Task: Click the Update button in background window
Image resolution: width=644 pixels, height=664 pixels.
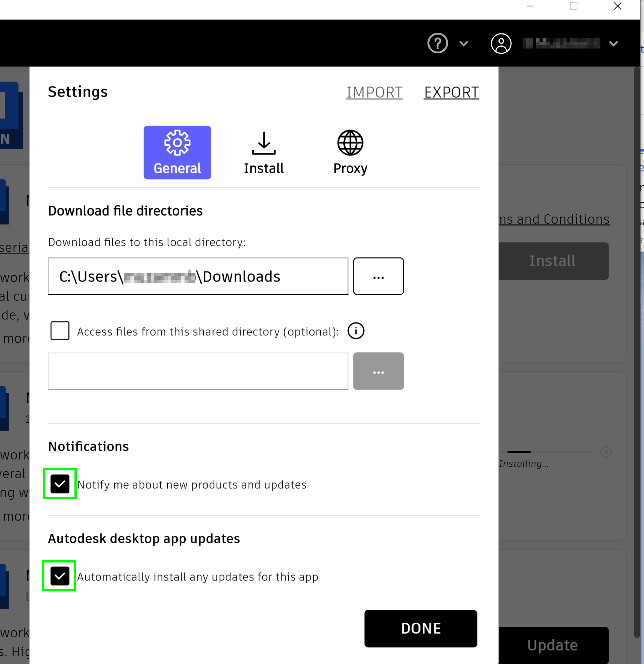Action: (x=553, y=645)
